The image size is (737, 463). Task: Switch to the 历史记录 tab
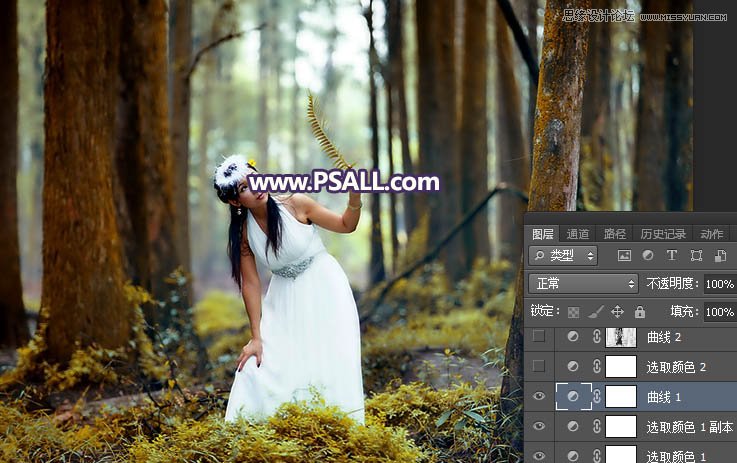pos(663,234)
